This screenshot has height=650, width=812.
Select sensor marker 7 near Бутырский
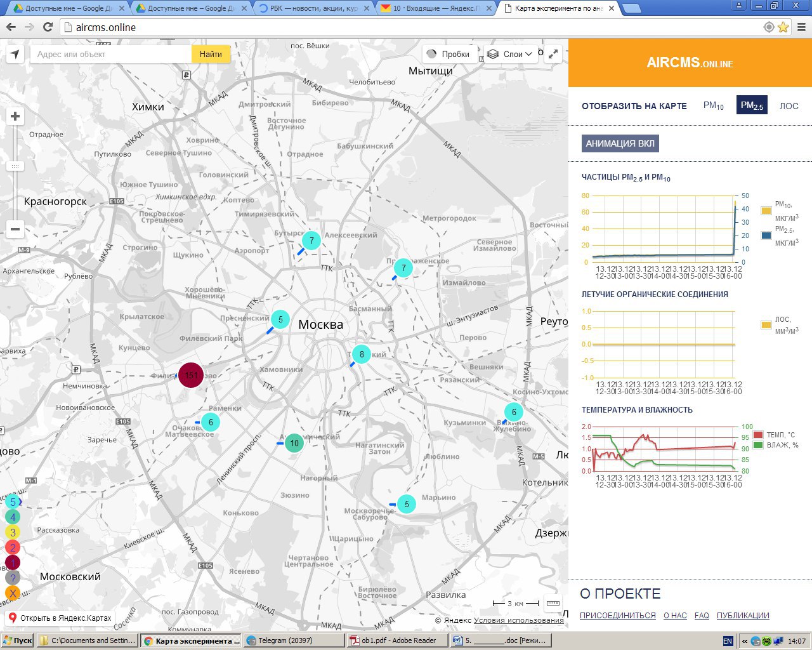pyautogui.click(x=311, y=241)
